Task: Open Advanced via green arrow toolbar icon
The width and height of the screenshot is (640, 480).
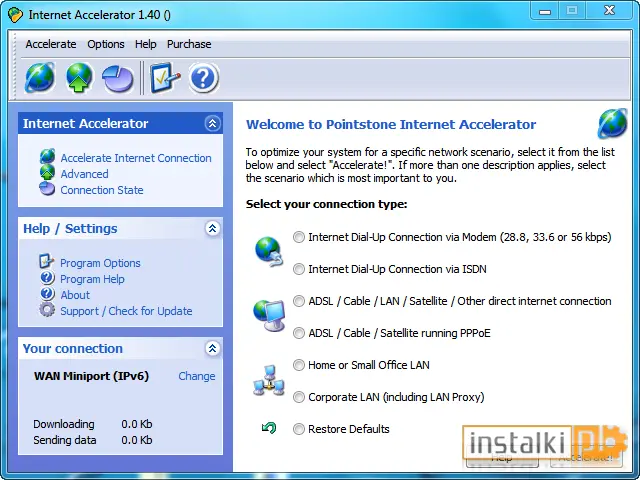Action: [x=79, y=78]
